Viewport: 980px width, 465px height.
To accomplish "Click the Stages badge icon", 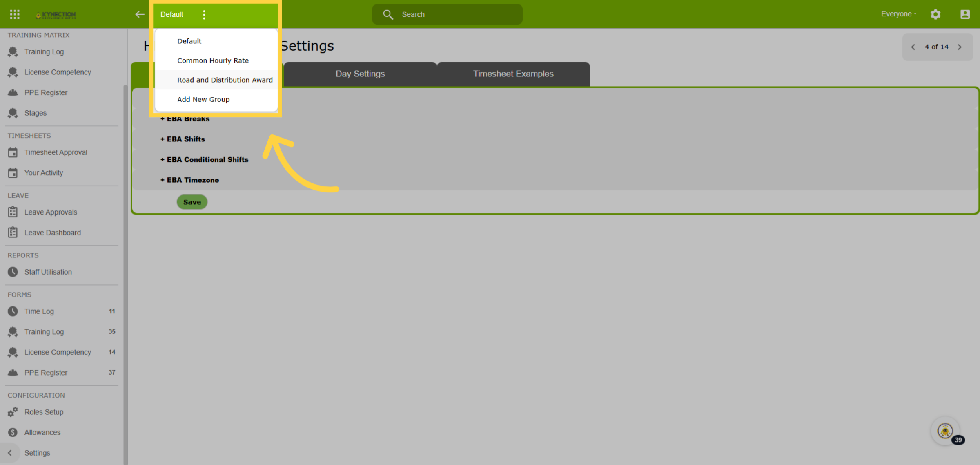I will (13, 113).
